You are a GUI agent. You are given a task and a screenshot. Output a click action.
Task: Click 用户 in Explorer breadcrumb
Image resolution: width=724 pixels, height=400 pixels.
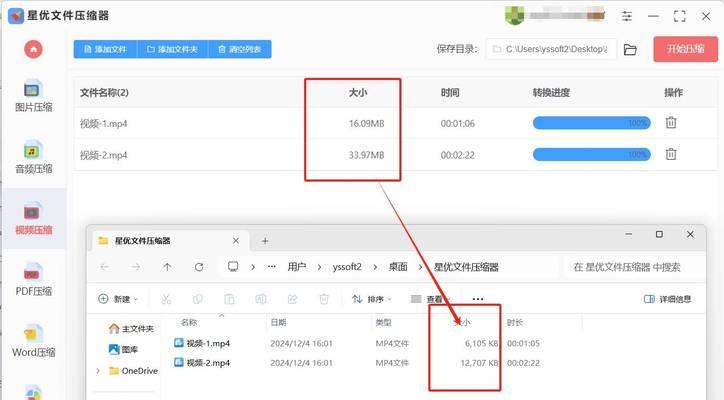pyautogui.click(x=296, y=267)
